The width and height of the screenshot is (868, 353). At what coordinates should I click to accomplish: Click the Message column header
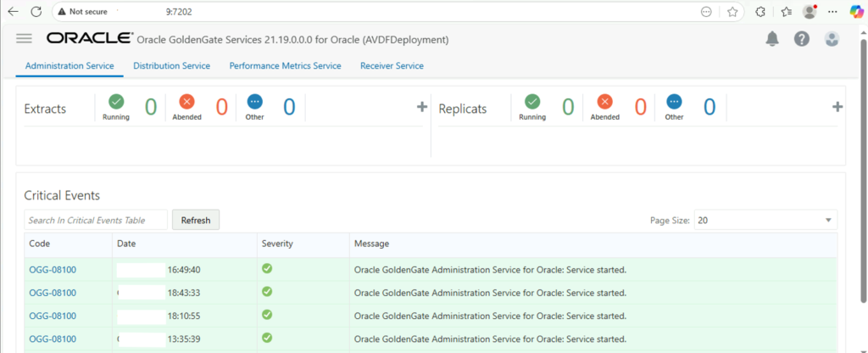coord(593,244)
